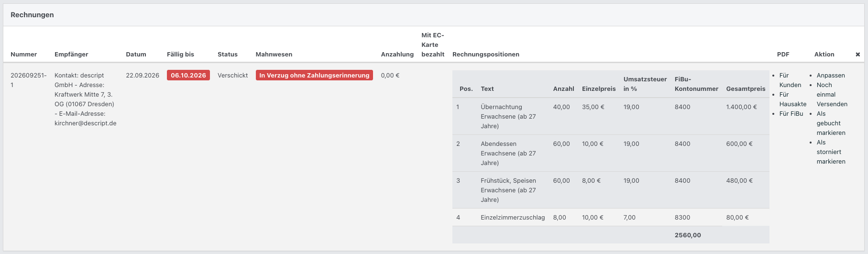Image resolution: width=868 pixels, height=254 pixels.
Task: Click total price 480,00 €
Action: click(739, 181)
